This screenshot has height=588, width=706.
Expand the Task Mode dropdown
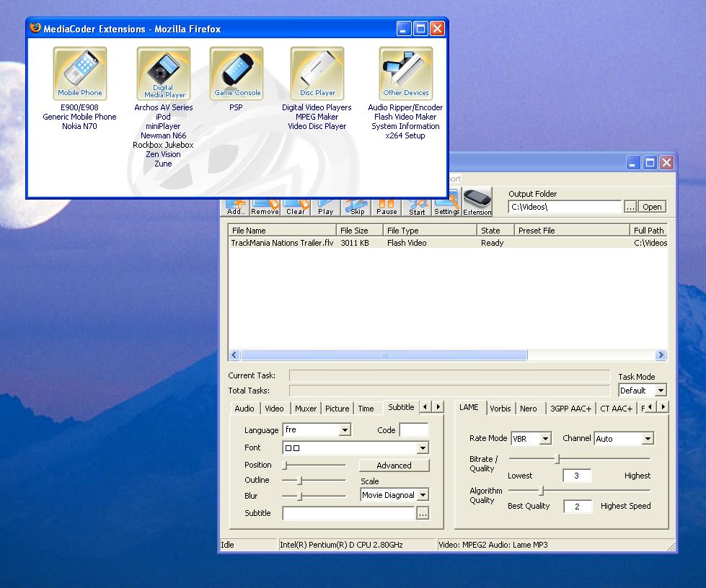tap(660, 391)
